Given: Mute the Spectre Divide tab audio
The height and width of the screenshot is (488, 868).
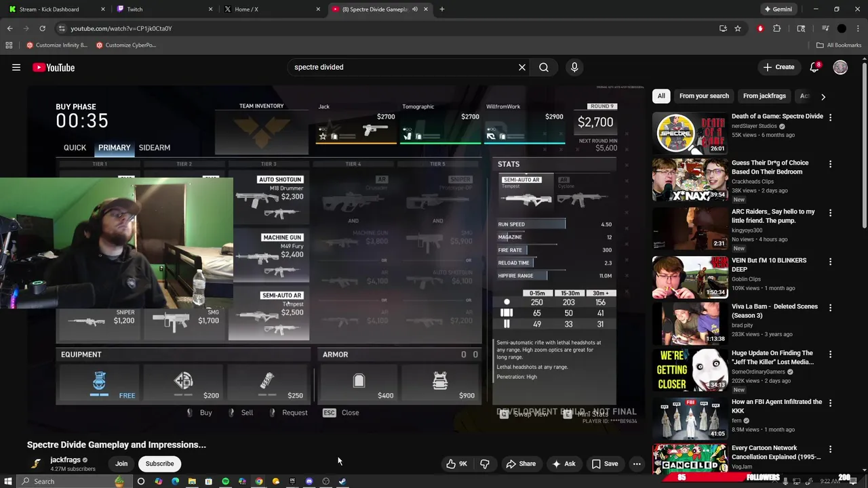Looking at the screenshot, I should (x=414, y=9).
